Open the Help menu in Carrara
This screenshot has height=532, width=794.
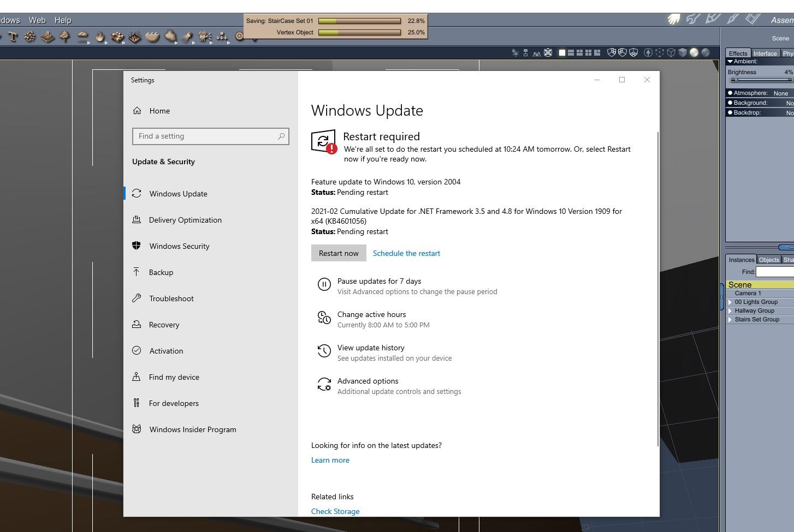point(63,20)
